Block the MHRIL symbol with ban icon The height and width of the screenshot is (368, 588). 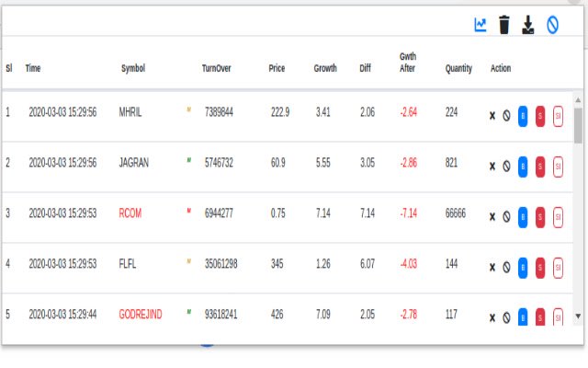coord(506,116)
